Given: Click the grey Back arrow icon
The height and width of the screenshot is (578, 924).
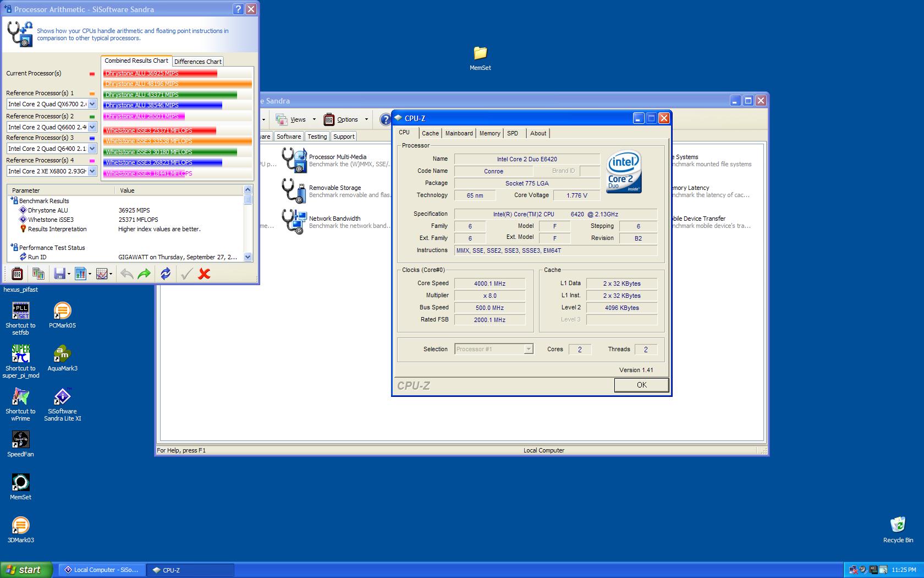Looking at the screenshot, I should pos(127,274).
